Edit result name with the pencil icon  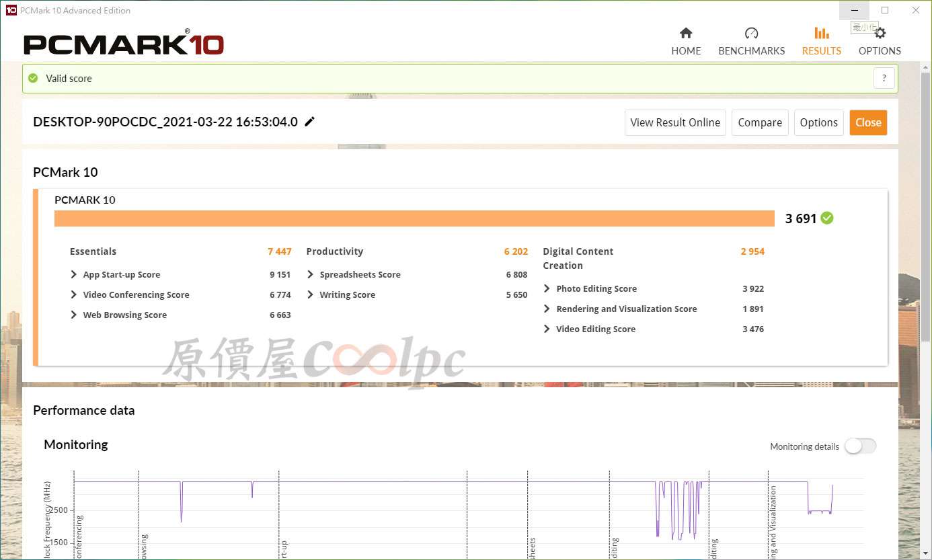(309, 122)
